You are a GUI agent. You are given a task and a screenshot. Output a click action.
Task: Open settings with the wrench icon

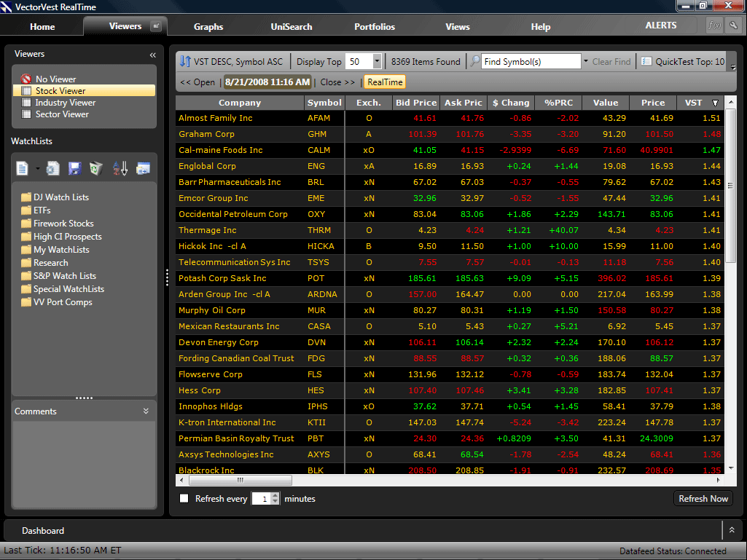[x=733, y=25]
